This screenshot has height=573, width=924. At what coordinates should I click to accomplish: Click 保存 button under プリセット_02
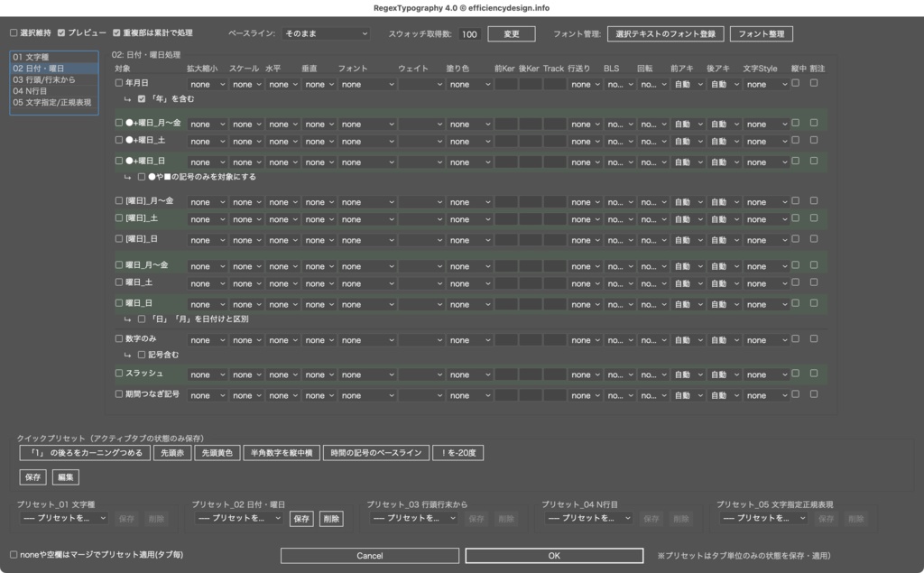coord(301,519)
